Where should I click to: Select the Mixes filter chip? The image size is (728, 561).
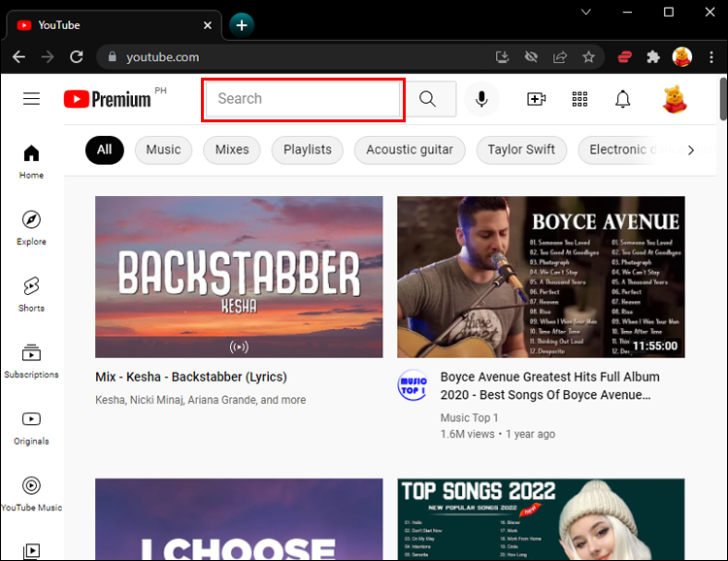pos(232,150)
